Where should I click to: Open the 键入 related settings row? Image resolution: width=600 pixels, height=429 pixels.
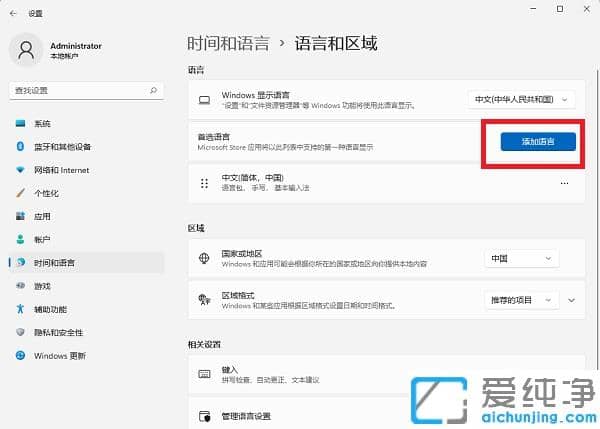[x=380, y=374]
